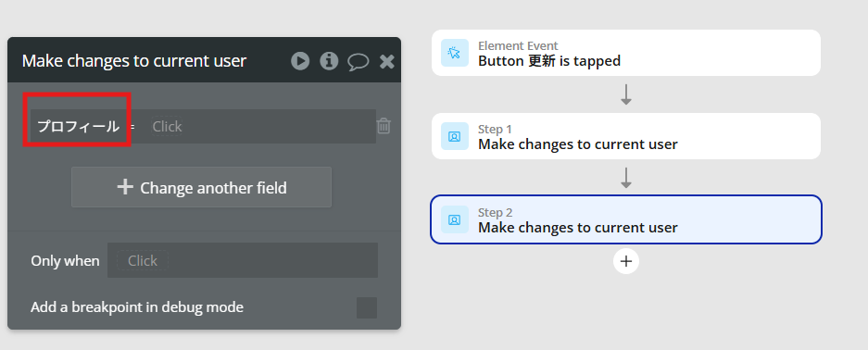
Task: Open the info icon in the panel header
Action: (330, 61)
